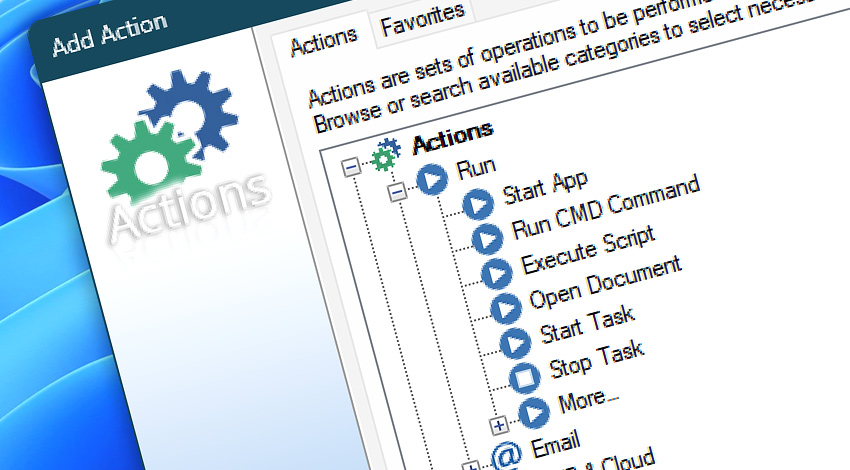The width and height of the screenshot is (850, 470).
Task: Open the Favorites tab
Action: coord(423,20)
